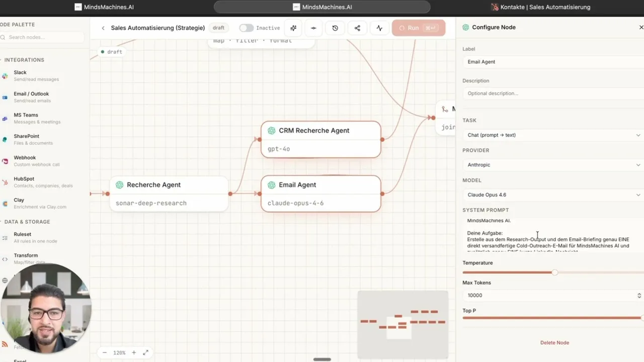Click the Sales Automatisierung (Strategie) title

click(158, 28)
